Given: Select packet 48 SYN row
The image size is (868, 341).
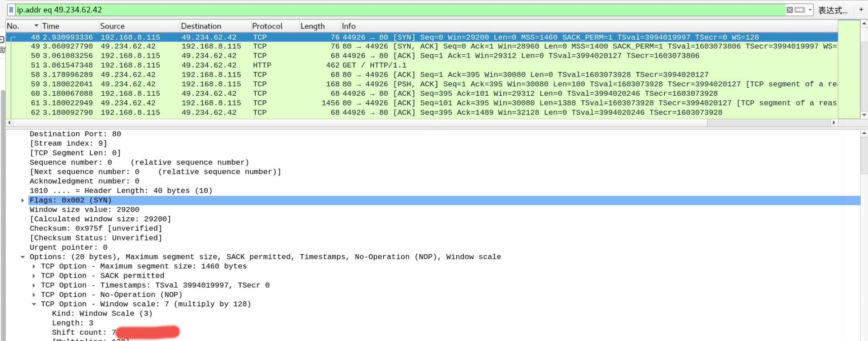Looking at the screenshot, I should [x=422, y=37].
